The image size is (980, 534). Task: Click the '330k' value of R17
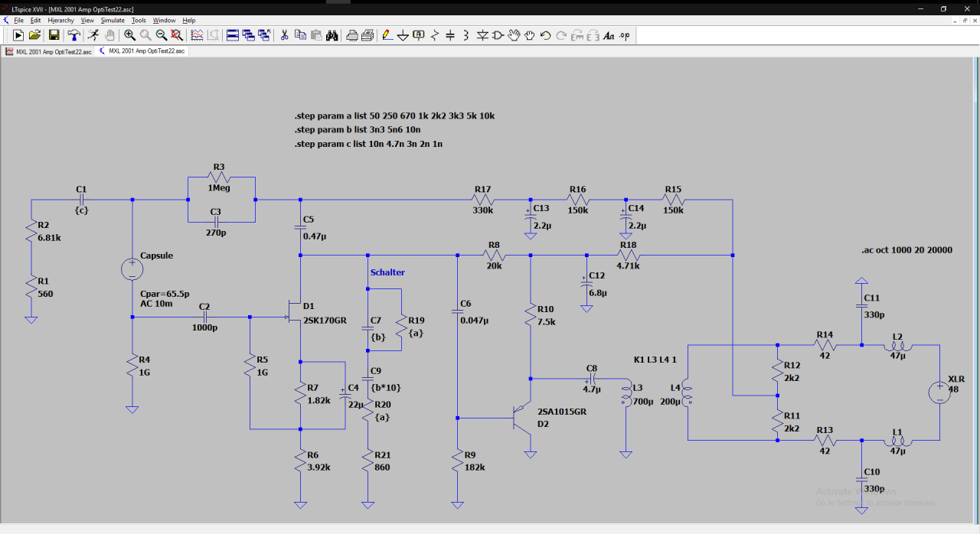click(483, 210)
